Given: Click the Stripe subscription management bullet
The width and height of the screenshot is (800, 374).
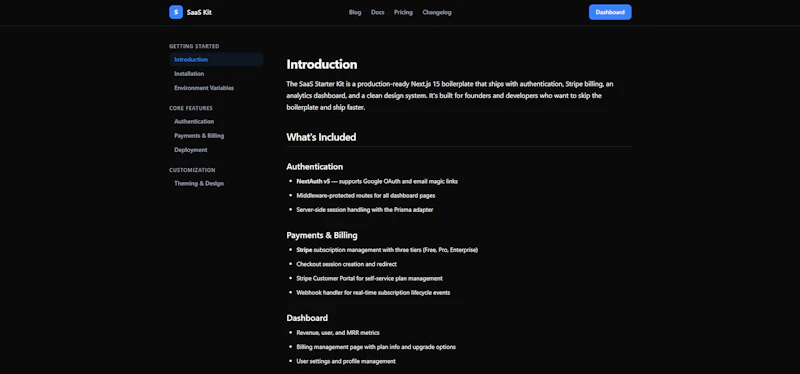Looking at the screenshot, I should 387,250.
